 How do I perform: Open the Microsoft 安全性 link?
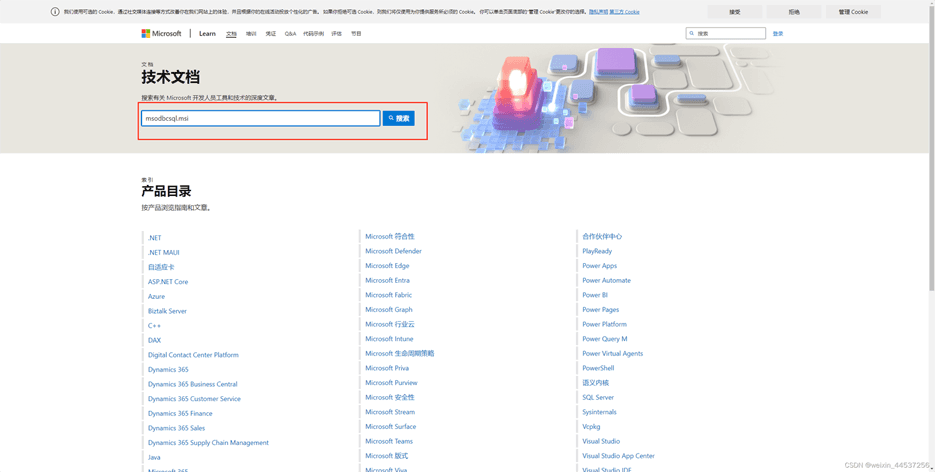point(390,398)
